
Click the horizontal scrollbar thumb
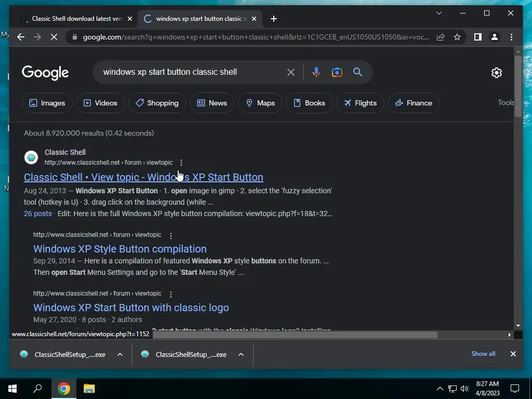(295, 335)
